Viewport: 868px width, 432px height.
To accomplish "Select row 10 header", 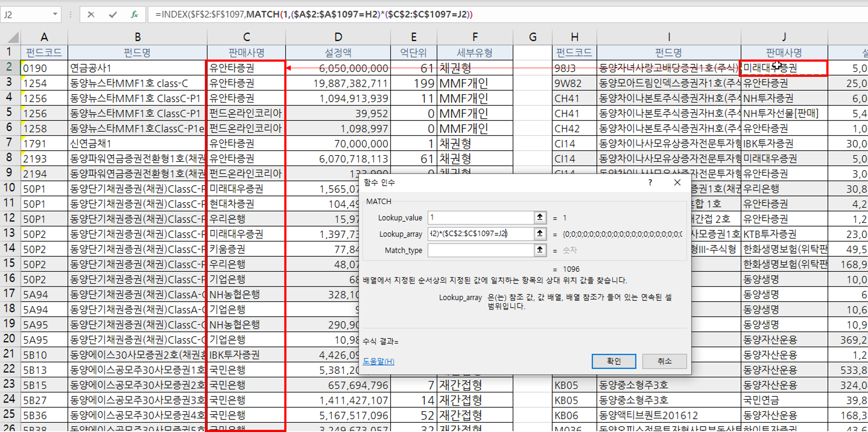I will [x=10, y=188].
